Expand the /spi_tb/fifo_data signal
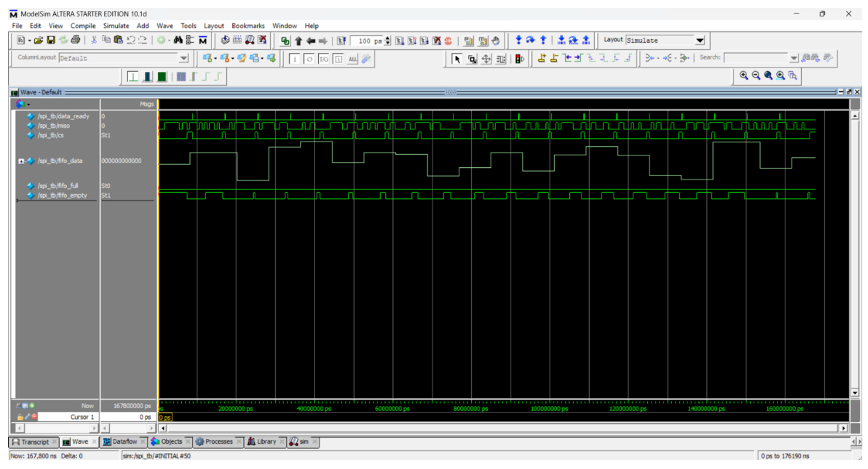This screenshot has width=868, height=469. pos(21,161)
